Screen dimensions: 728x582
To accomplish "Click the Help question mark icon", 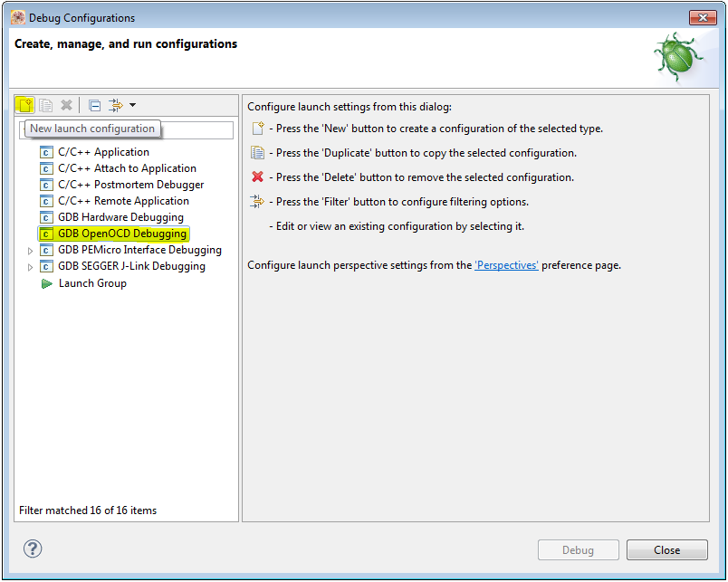I will tap(33, 549).
